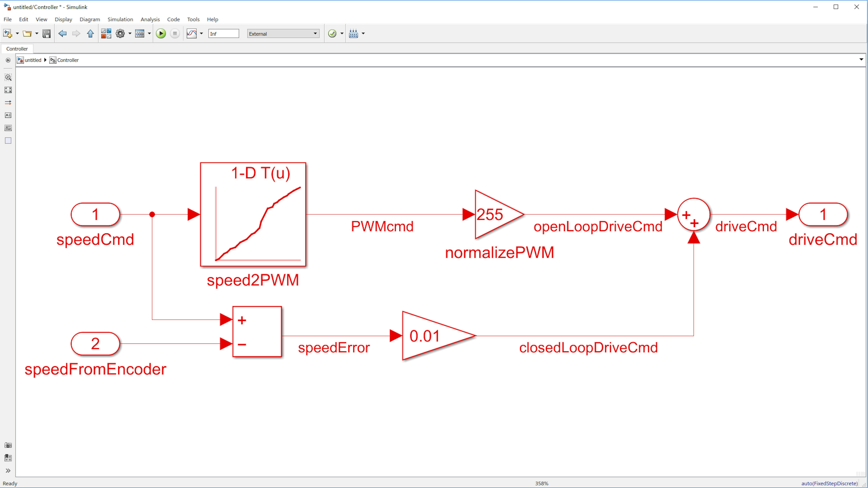The width and height of the screenshot is (868, 488).
Task: Expand the Model Advisor dropdown arrow
Action: (342, 33)
